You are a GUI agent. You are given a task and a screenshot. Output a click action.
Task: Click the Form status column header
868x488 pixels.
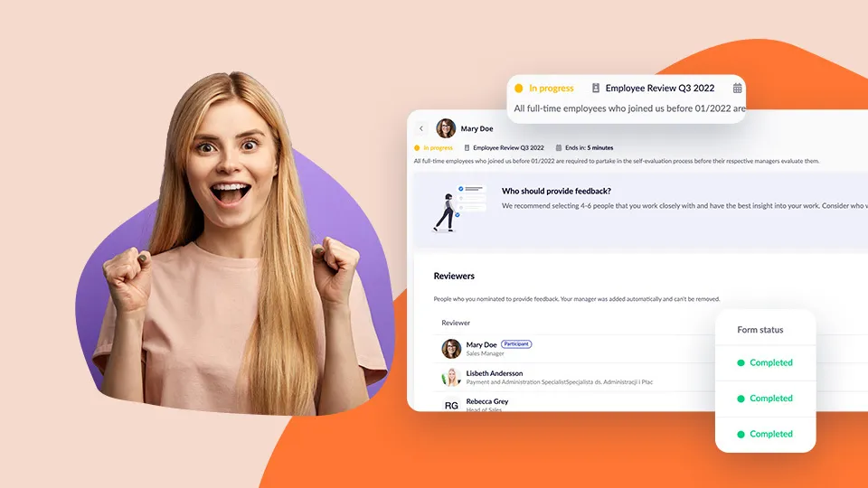point(760,330)
